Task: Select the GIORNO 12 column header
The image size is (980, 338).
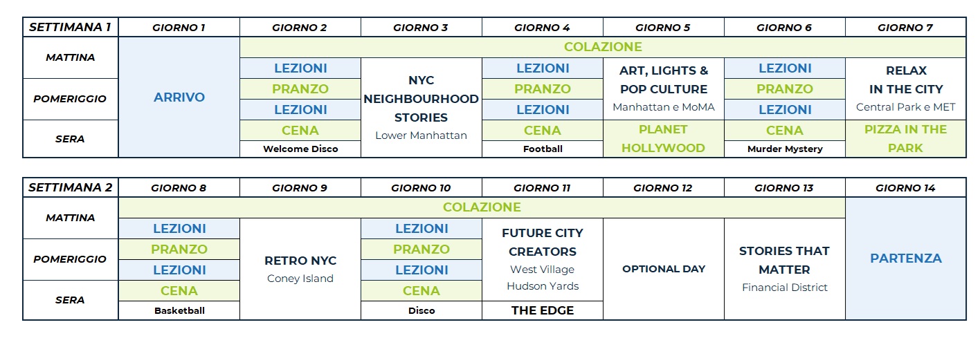Action: (x=664, y=188)
